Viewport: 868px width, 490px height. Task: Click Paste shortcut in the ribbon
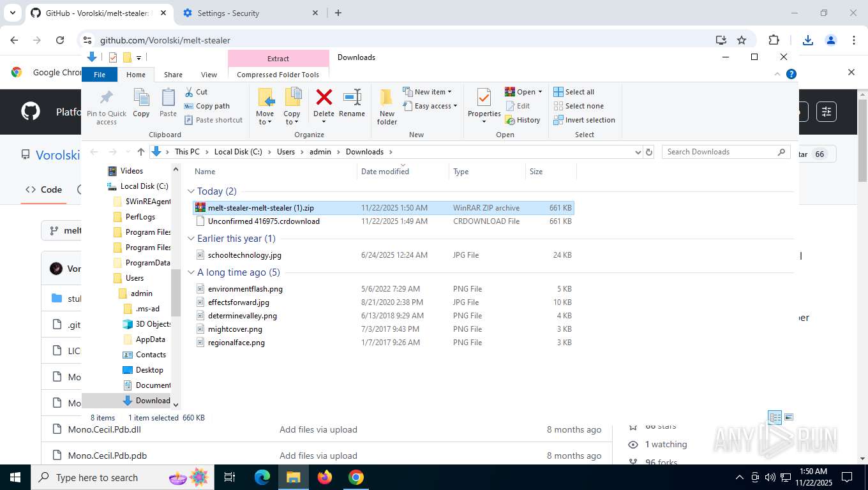pyautogui.click(x=213, y=120)
